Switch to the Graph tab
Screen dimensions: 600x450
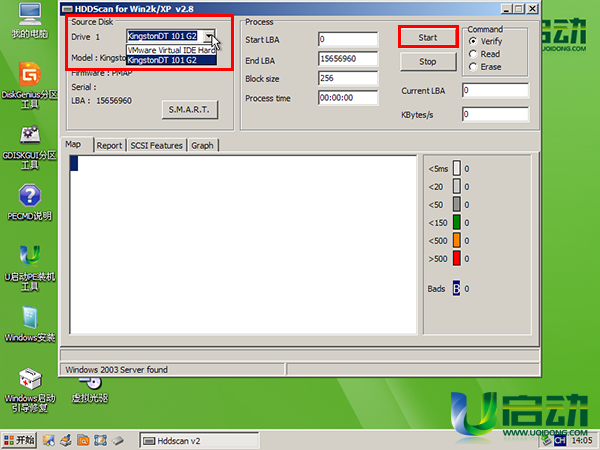pos(202,145)
